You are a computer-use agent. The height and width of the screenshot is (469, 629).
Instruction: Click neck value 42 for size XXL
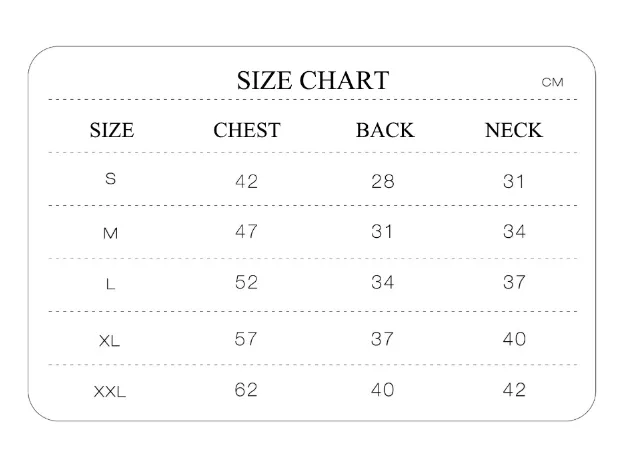[514, 390]
